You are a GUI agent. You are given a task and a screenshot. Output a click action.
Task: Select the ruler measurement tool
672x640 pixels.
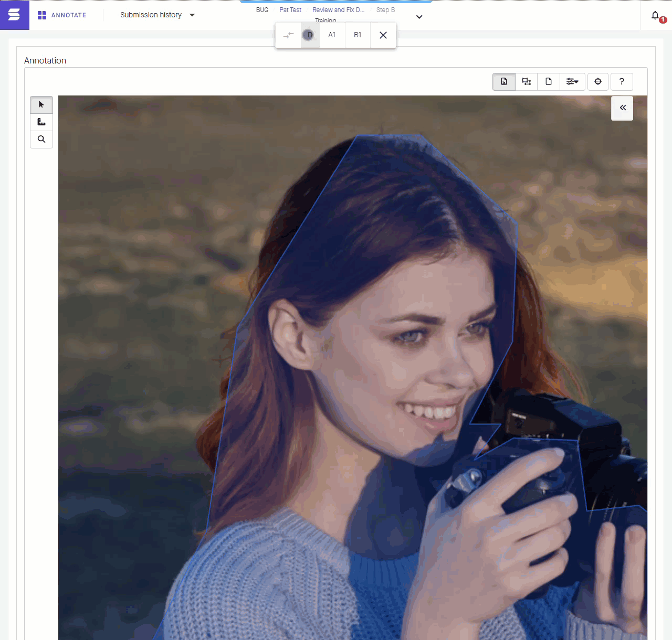[x=41, y=122]
